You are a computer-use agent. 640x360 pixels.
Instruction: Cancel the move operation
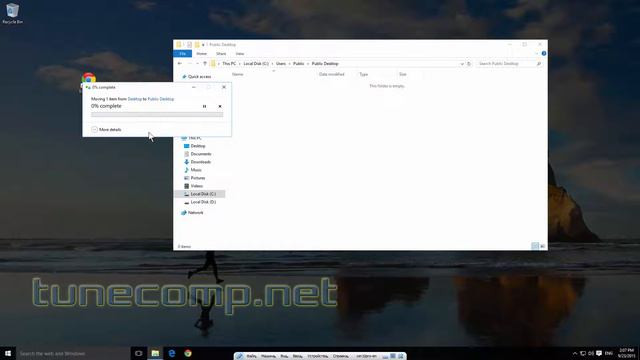[x=220, y=106]
